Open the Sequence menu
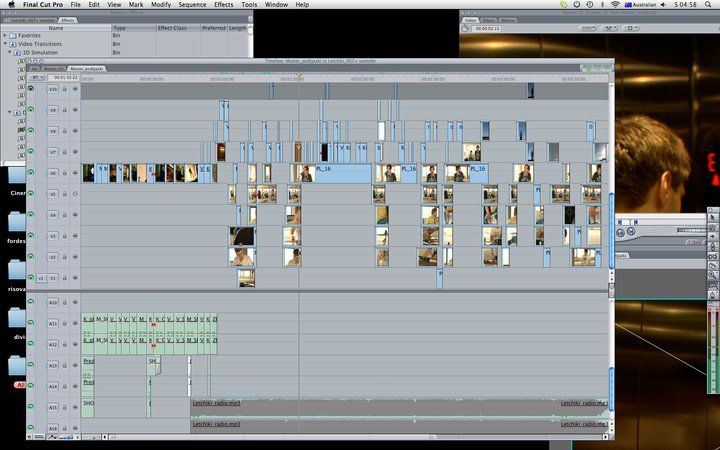 [x=192, y=5]
